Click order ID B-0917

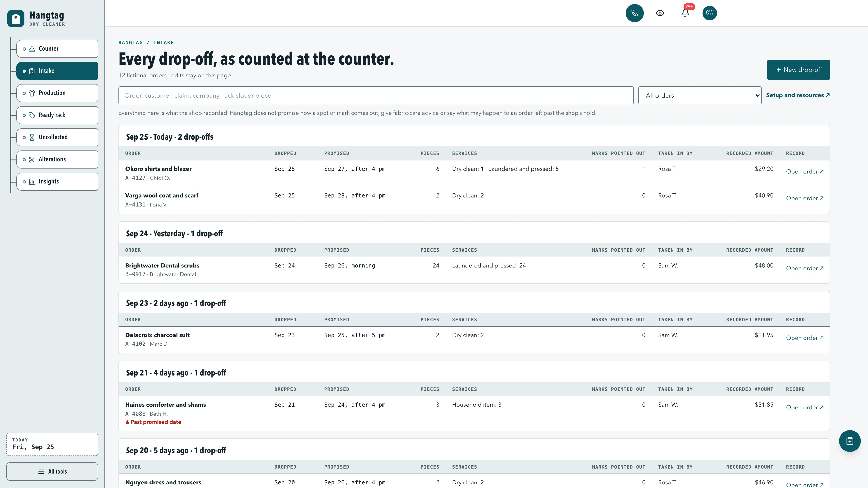[135, 274]
